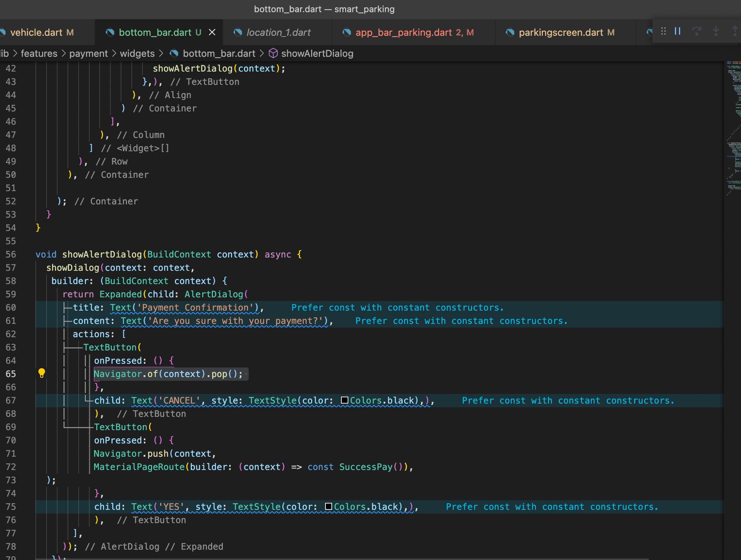Click the // Align comment on line 44
Viewport: 741px width, 560px height.
click(x=170, y=95)
